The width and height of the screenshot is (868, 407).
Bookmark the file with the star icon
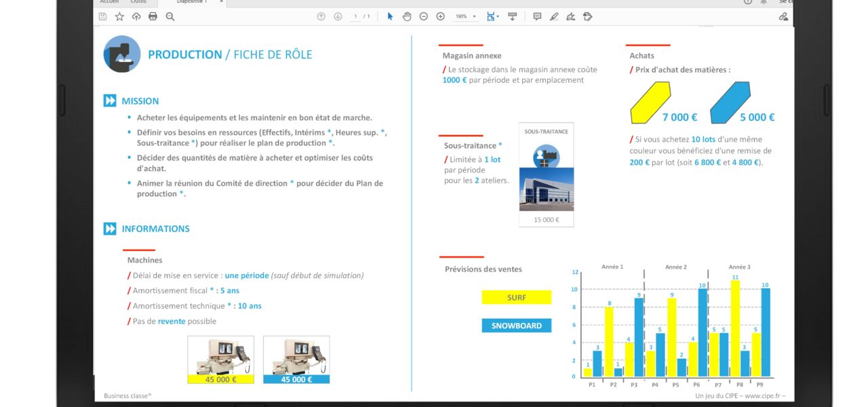(119, 16)
